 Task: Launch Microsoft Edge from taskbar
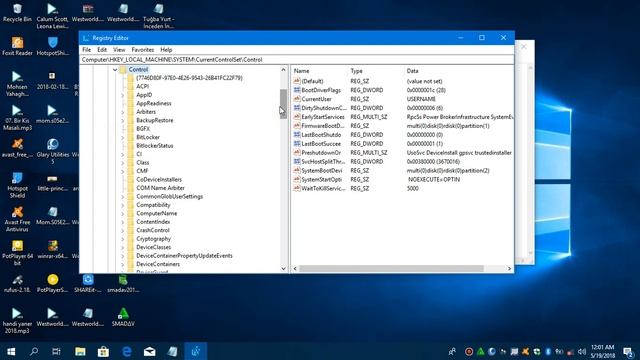click(x=127, y=351)
